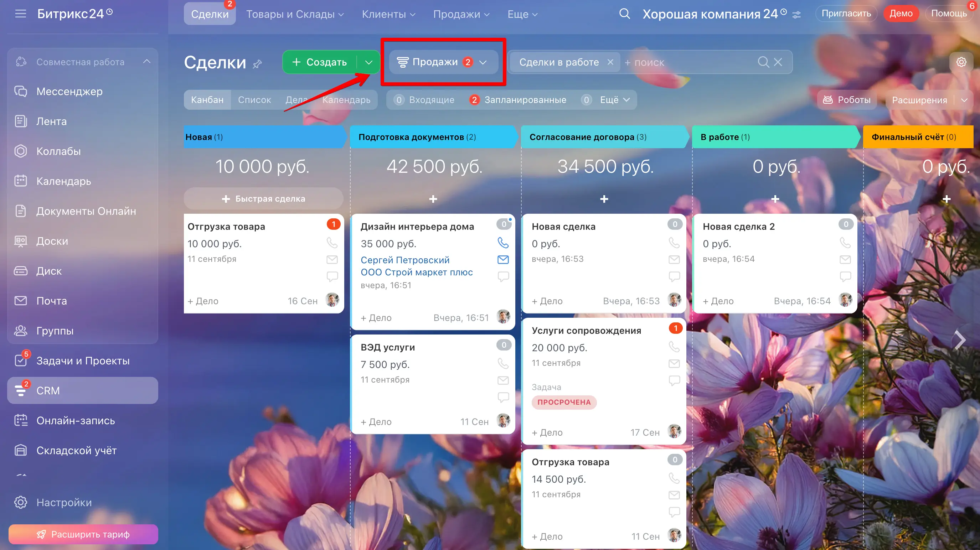Switch to the Список view tab
Image resolution: width=980 pixels, height=550 pixels.
coord(254,100)
